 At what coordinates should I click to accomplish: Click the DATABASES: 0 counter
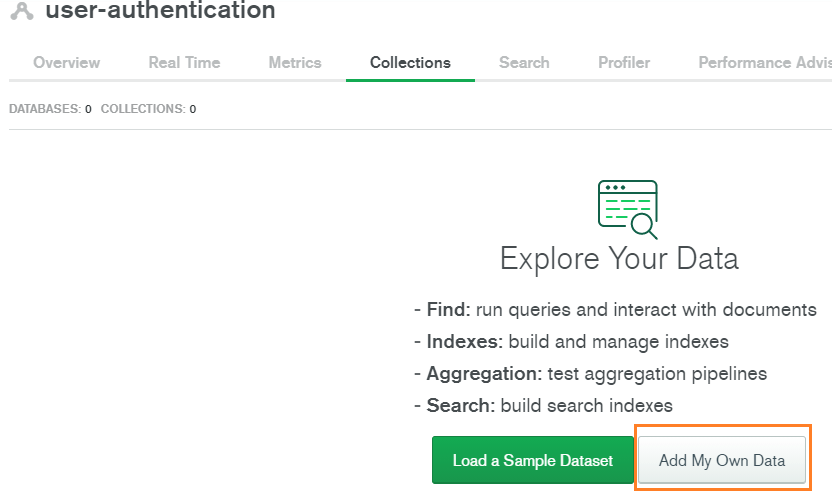point(50,109)
